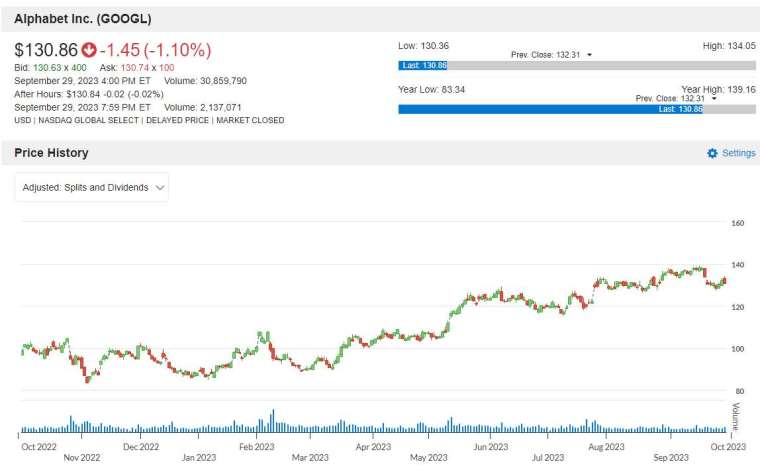Screen dimensions: 760x470
Task: Click the September 29, 2023 7:59 PM ET timestamp
Action: 82,107
